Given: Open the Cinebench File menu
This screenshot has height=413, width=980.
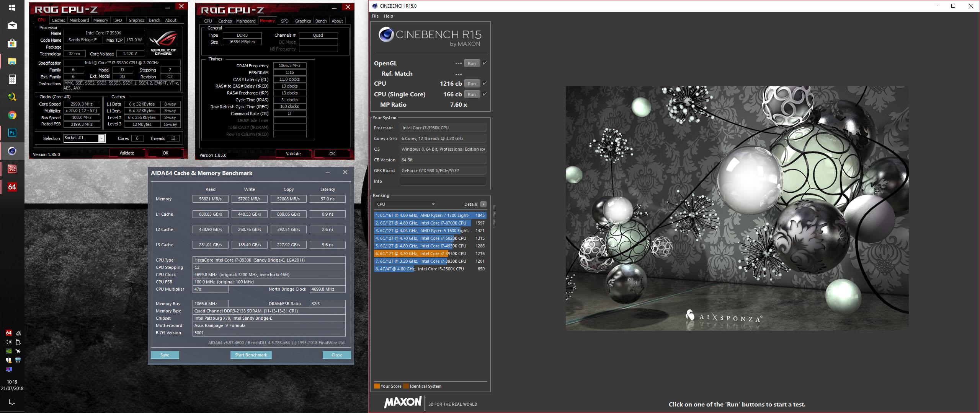Looking at the screenshot, I should tap(375, 16).
